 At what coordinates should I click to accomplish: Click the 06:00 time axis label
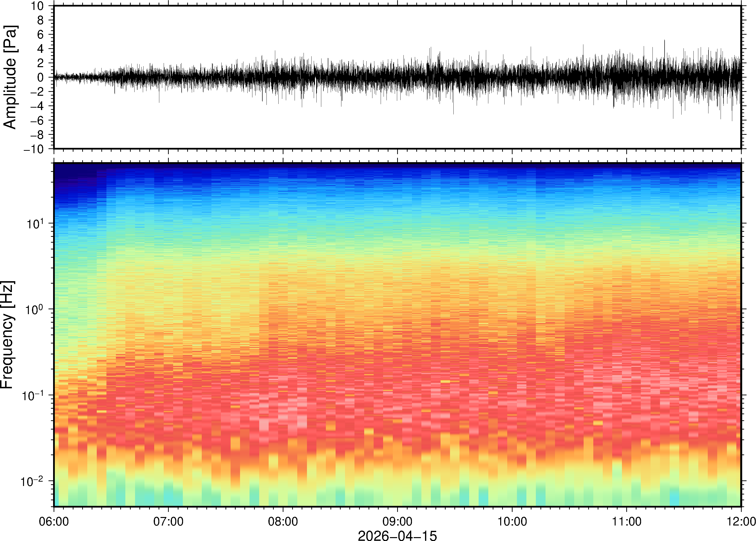(x=54, y=521)
